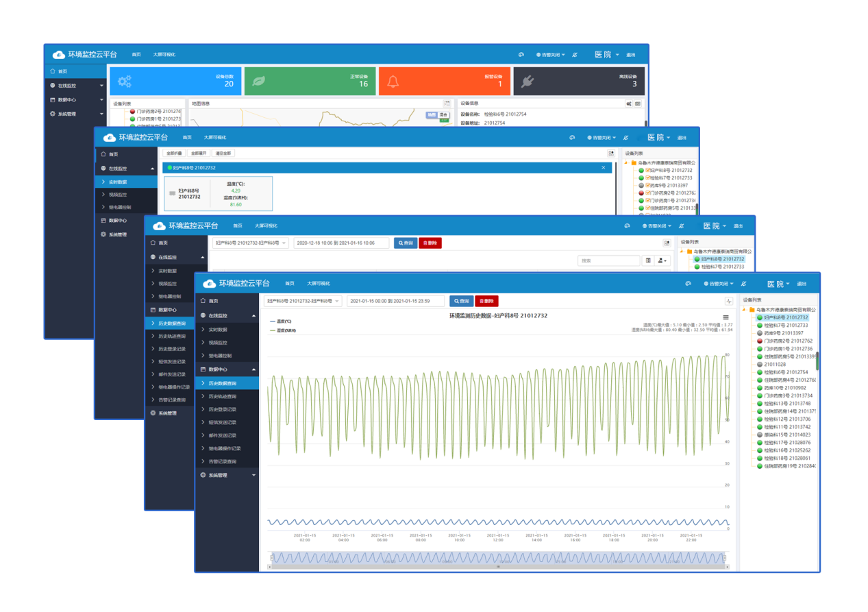Viewport: 868px width, 612px height.
Task: Open 告警记录查询 in the frontmost sidebar
Action: (222, 461)
